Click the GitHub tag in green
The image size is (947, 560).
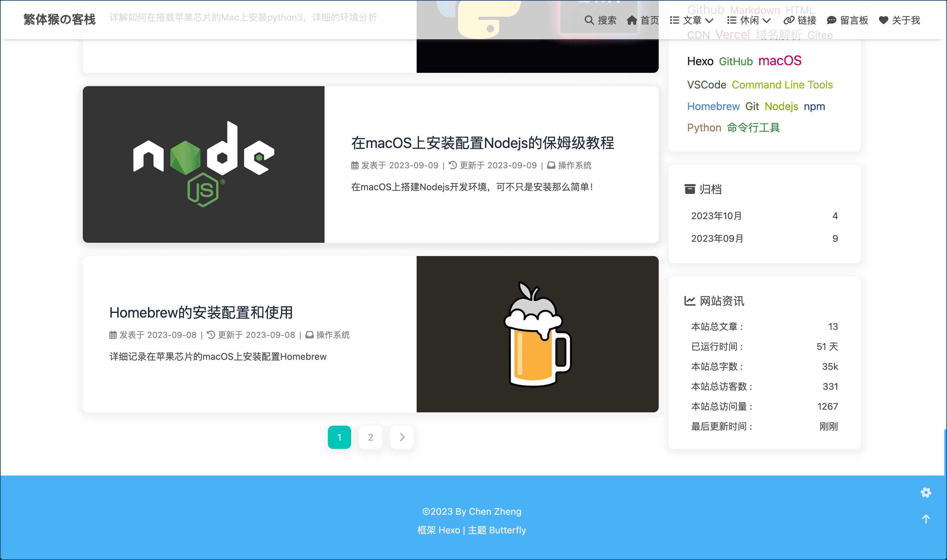(x=736, y=61)
